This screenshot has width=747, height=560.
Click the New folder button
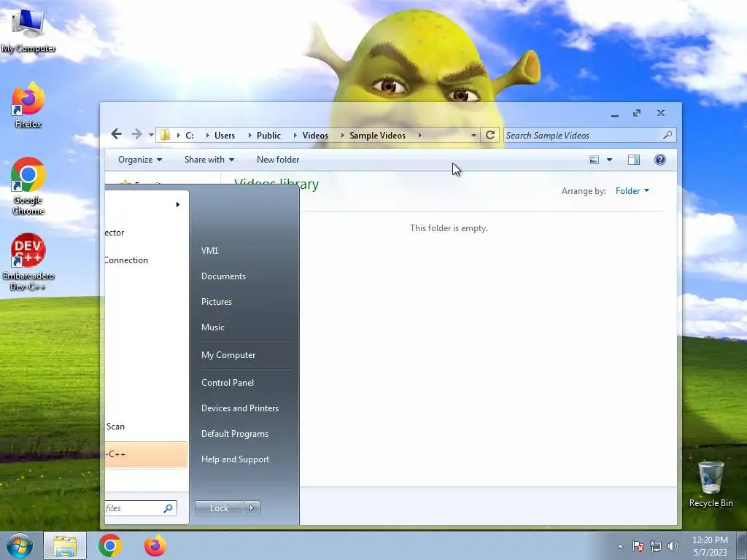pos(278,160)
